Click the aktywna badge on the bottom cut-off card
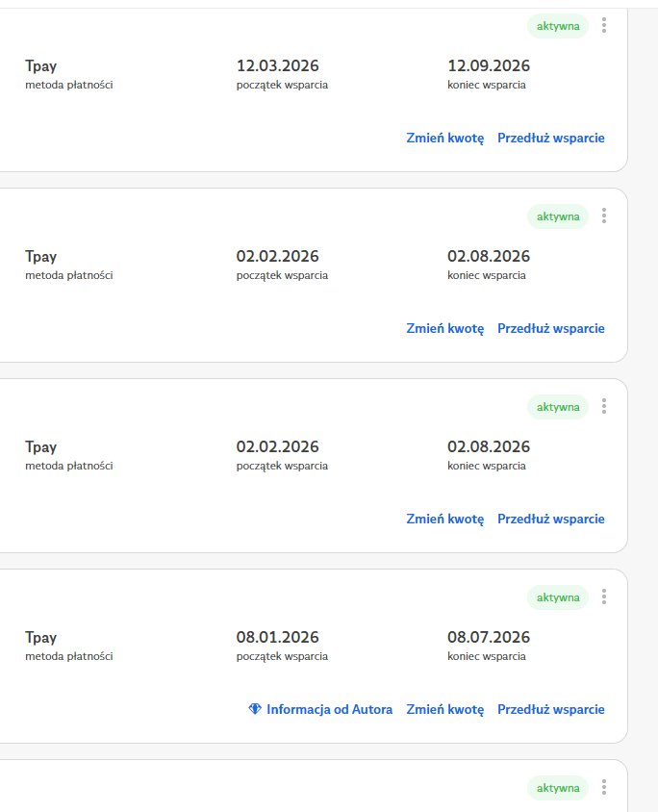The image size is (658, 812). tap(558, 788)
